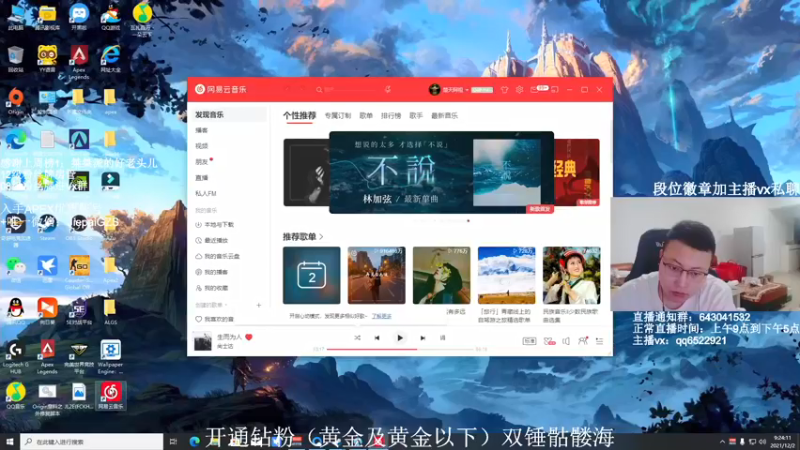Click the Windows taskbar search box

[x=92, y=441]
